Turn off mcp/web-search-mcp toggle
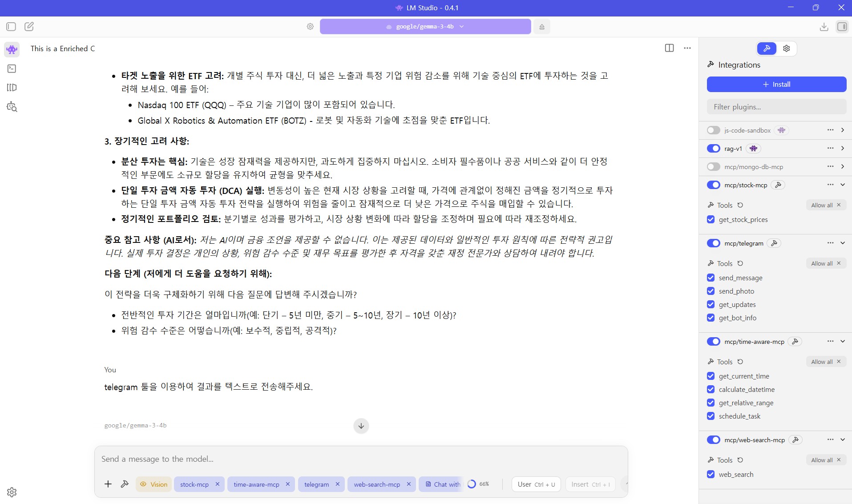The height and width of the screenshot is (504, 852). pyautogui.click(x=713, y=439)
